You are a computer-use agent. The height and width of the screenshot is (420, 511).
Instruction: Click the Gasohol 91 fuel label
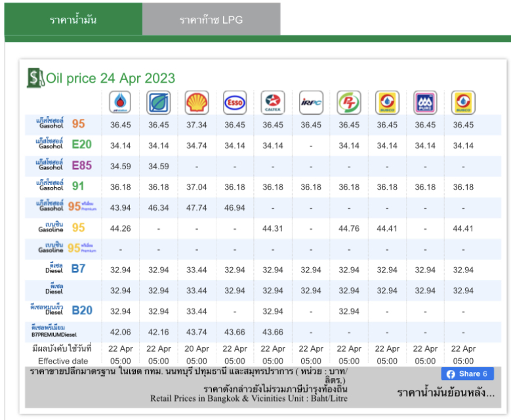(x=60, y=186)
